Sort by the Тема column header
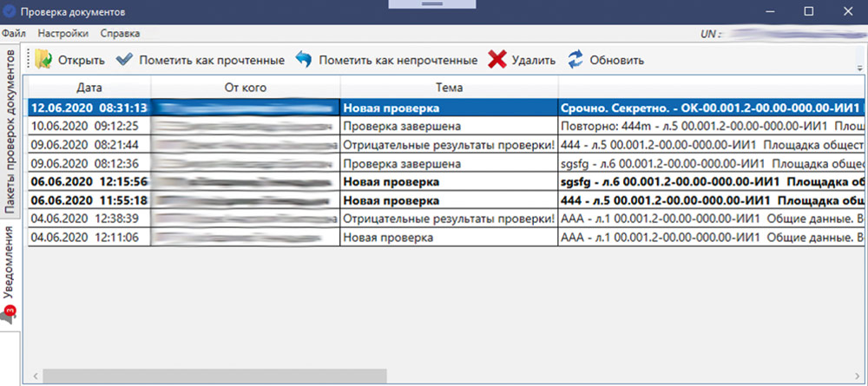This screenshot has height=386, width=868. [x=449, y=88]
